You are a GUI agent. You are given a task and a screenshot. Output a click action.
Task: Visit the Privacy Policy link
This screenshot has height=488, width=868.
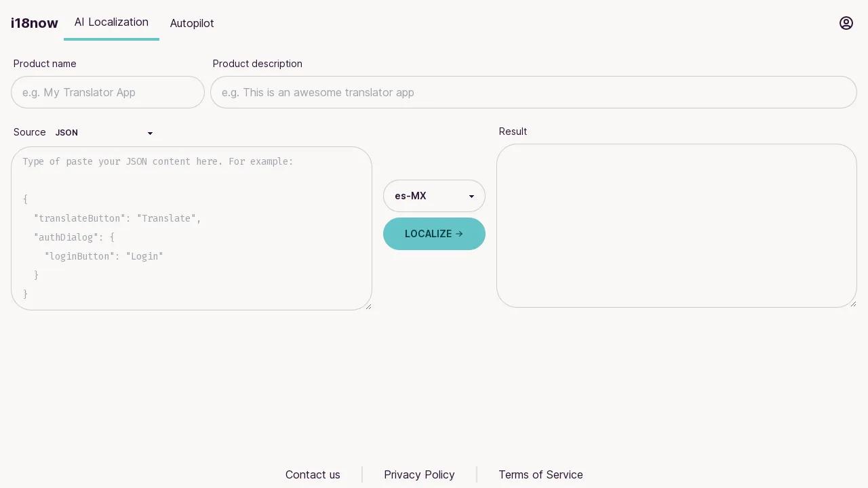419,474
